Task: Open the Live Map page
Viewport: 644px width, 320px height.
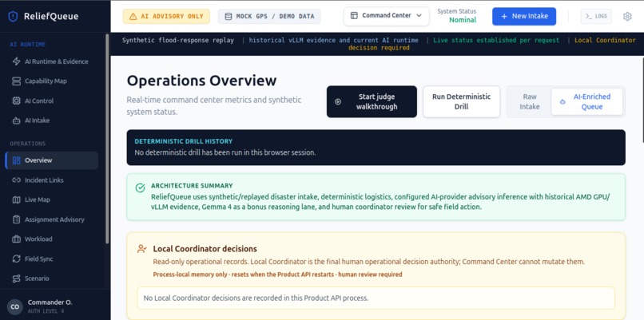Action: click(x=51, y=200)
